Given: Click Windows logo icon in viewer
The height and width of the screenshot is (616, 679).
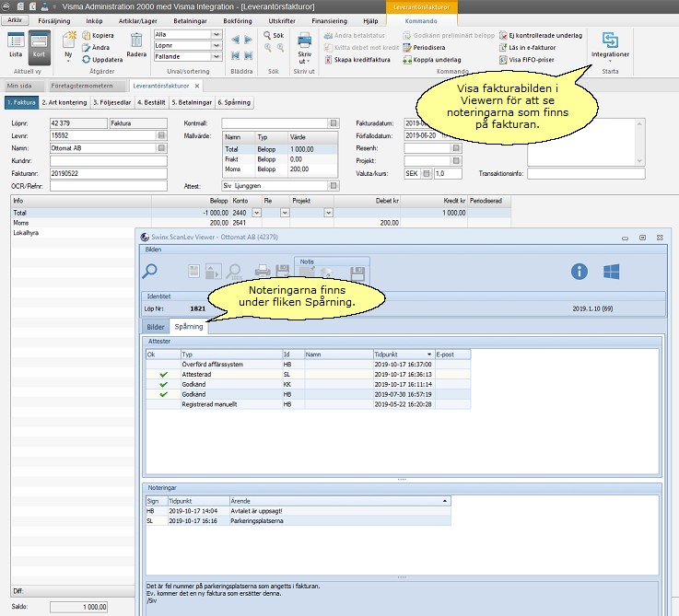Looking at the screenshot, I should (611, 272).
